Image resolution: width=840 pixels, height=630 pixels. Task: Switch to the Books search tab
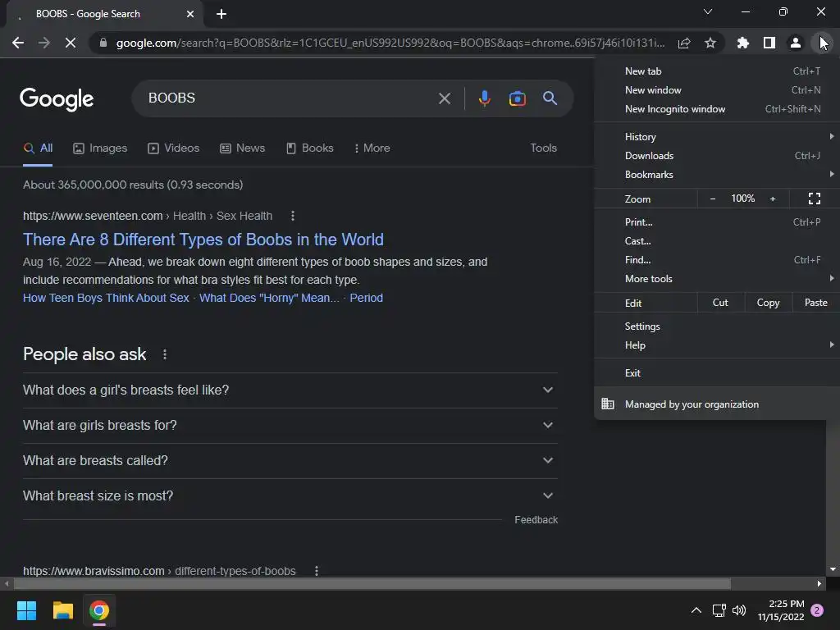pos(309,148)
